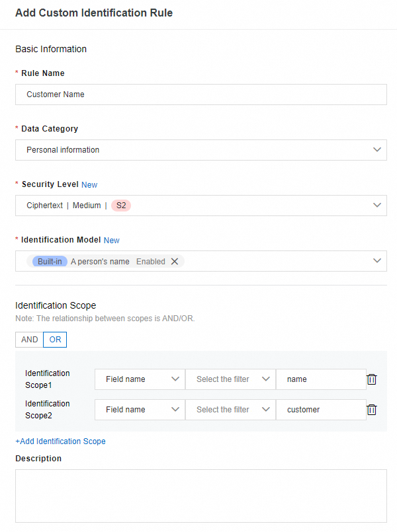This screenshot has height=532, width=397.
Task: Click the 'New' label beside Security Level
Action: (89, 185)
